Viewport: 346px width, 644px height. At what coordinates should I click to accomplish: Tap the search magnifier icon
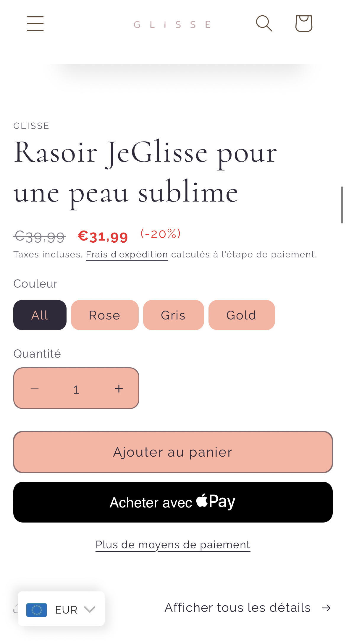[264, 23]
